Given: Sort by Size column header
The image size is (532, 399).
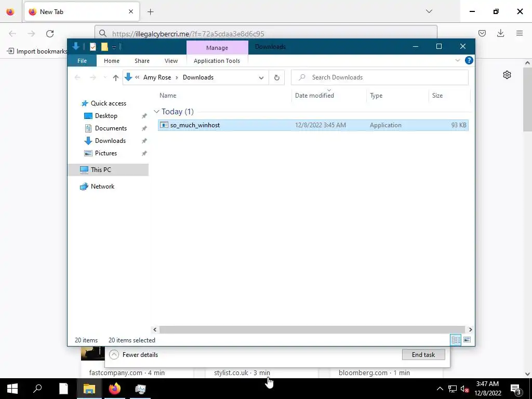Looking at the screenshot, I should [449, 96].
